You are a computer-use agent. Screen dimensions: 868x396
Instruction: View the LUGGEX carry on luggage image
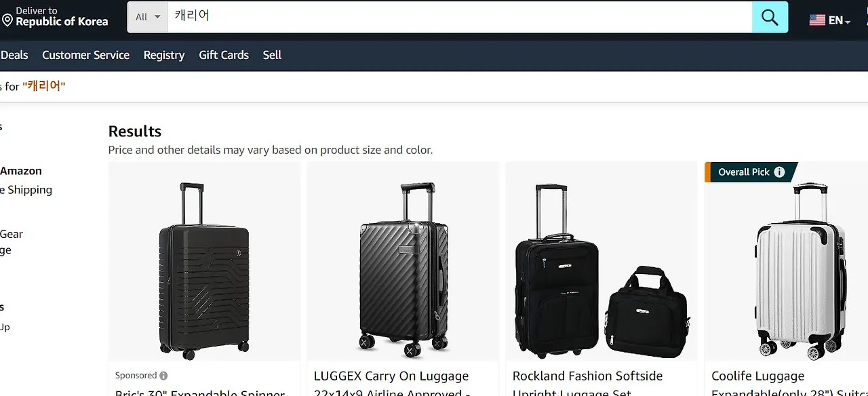(x=403, y=269)
